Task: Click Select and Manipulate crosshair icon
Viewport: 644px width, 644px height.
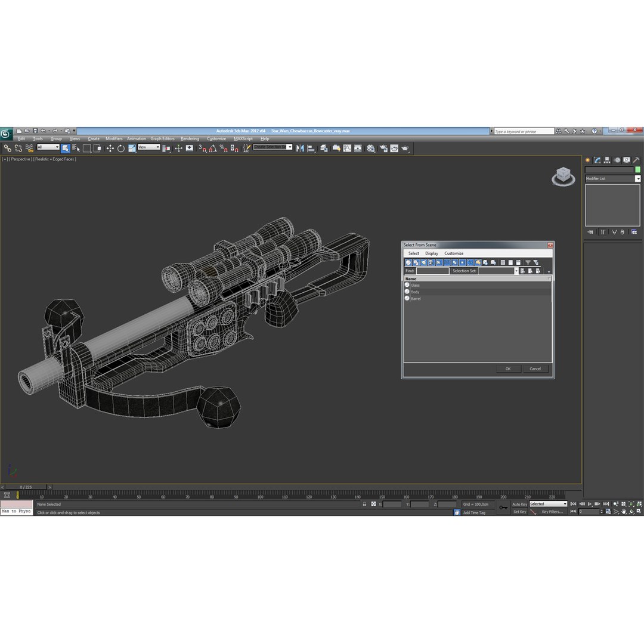Action: (x=179, y=148)
